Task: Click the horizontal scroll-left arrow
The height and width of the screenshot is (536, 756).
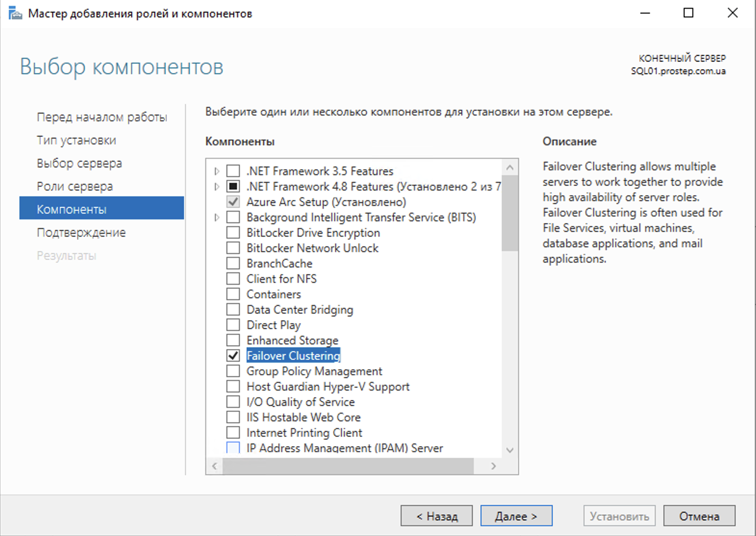Action: coord(215,466)
